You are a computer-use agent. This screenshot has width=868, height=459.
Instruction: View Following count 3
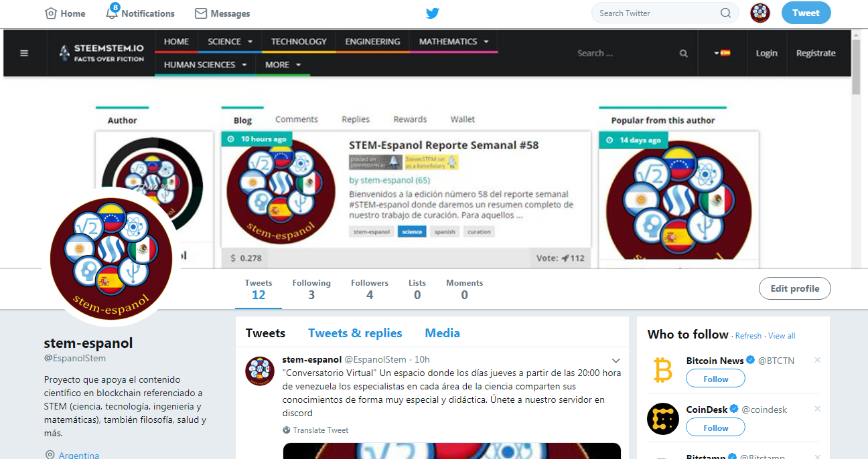[311, 289]
